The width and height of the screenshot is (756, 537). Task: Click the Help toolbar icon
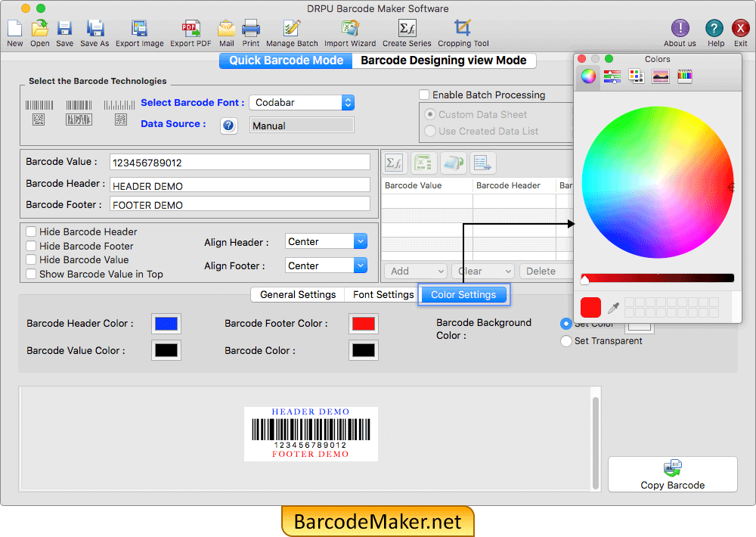pyautogui.click(x=714, y=29)
